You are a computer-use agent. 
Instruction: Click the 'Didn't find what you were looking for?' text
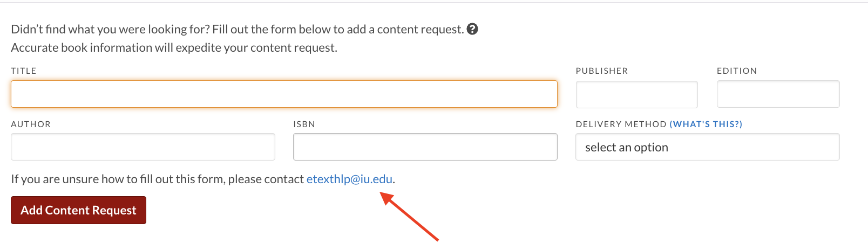[x=110, y=29]
